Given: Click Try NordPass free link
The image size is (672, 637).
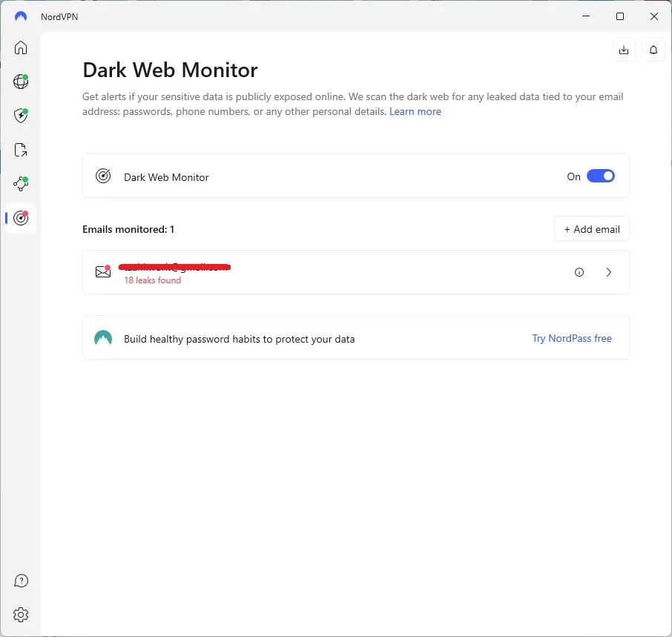Looking at the screenshot, I should pos(571,338).
